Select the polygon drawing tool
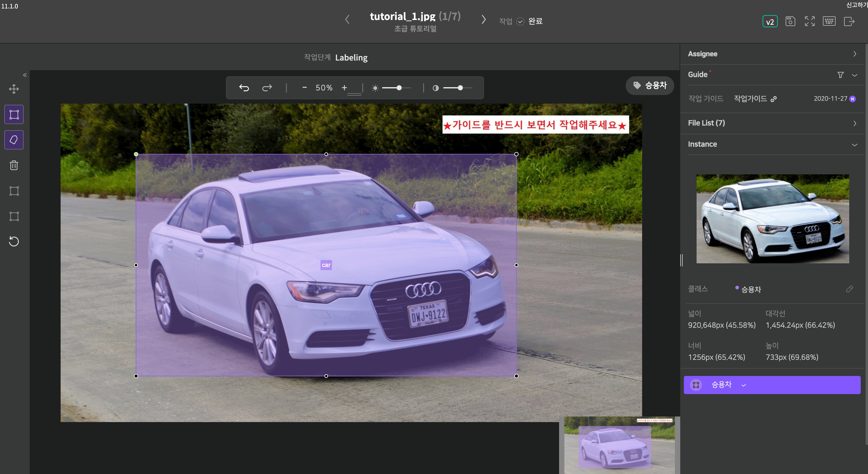Viewport: 868px width, 474px height. (x=14, y=140)
